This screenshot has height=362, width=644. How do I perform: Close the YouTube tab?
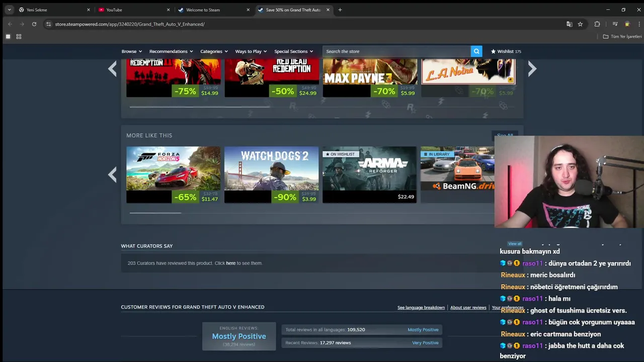(x=168, y=10)
